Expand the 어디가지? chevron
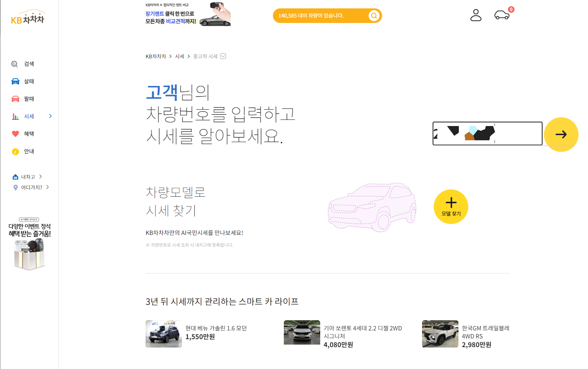The width and height of the screenshot is (588, 369). (47, 187)
